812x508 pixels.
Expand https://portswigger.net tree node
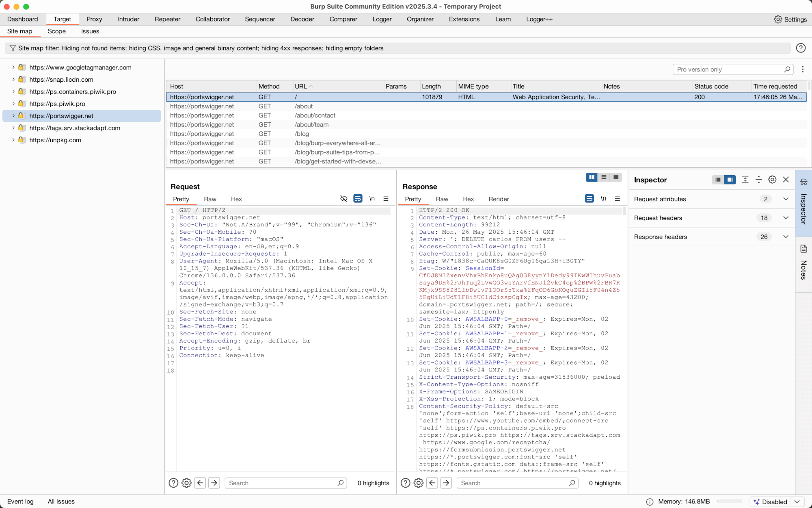pos(13,116)
